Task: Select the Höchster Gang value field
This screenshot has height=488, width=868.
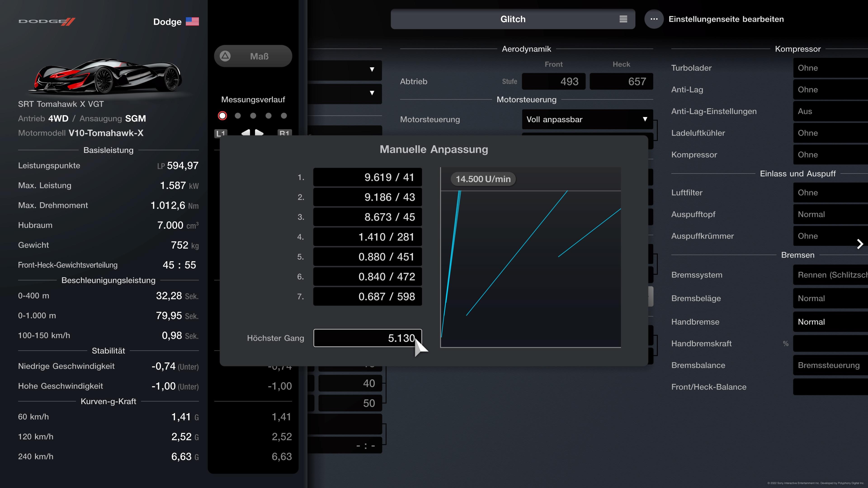Action: (x=367, y=338)
